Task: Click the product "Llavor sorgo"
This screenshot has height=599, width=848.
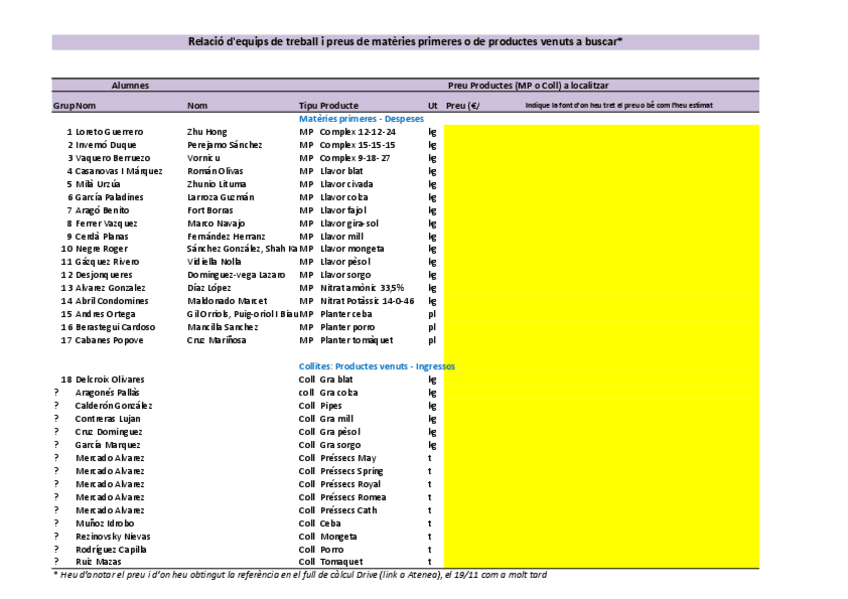Action: (345, 275)
